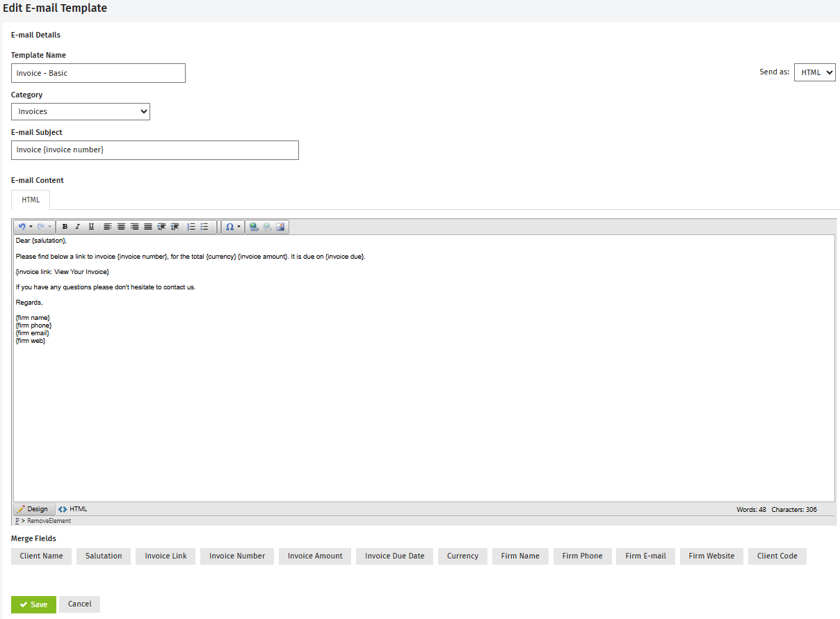
Task: Open the Category dropdown showing Invoices
Action: (x=81, y=111)
